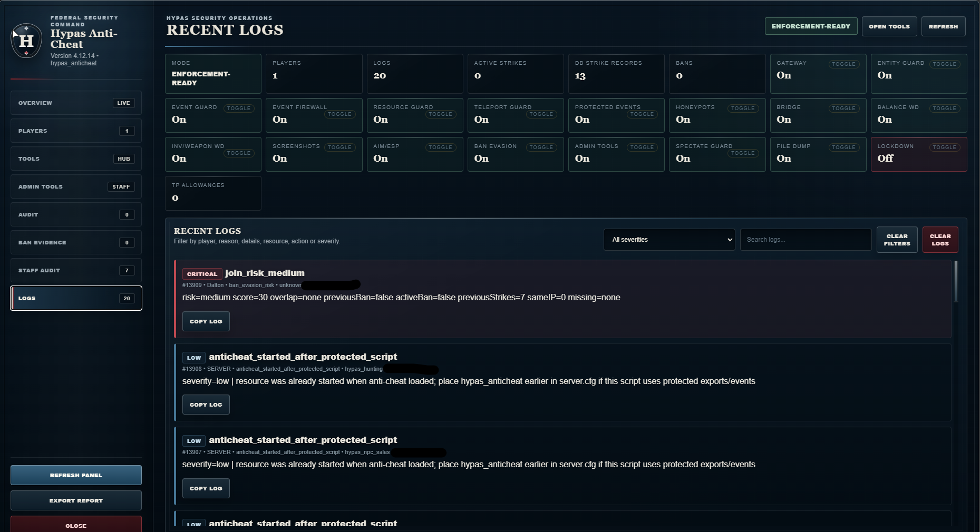Click the top Refresh button
980x532 pixels.
point(943,26)
